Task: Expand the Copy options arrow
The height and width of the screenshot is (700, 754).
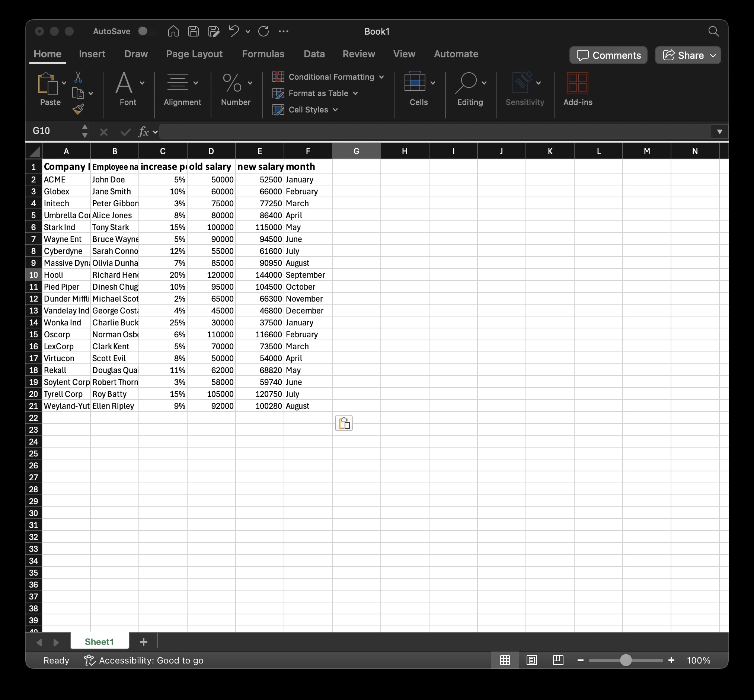Action: [x=91, y=93]
